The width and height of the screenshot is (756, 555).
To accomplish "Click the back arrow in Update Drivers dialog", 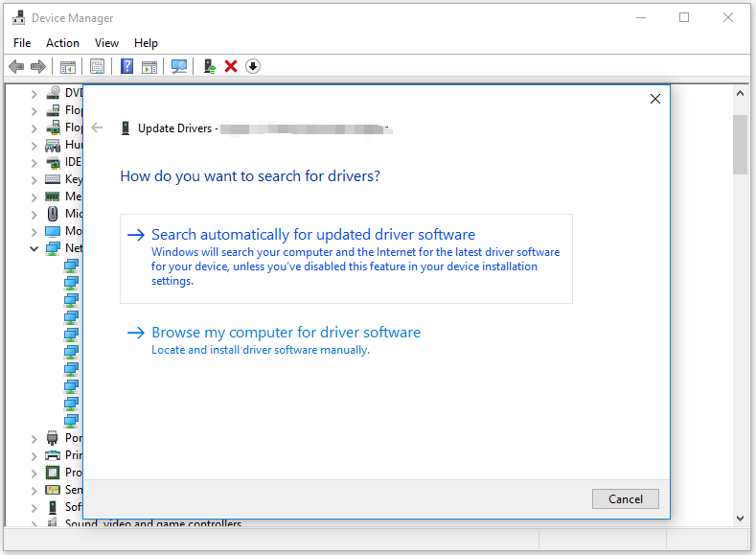I will tap(97, 127).
